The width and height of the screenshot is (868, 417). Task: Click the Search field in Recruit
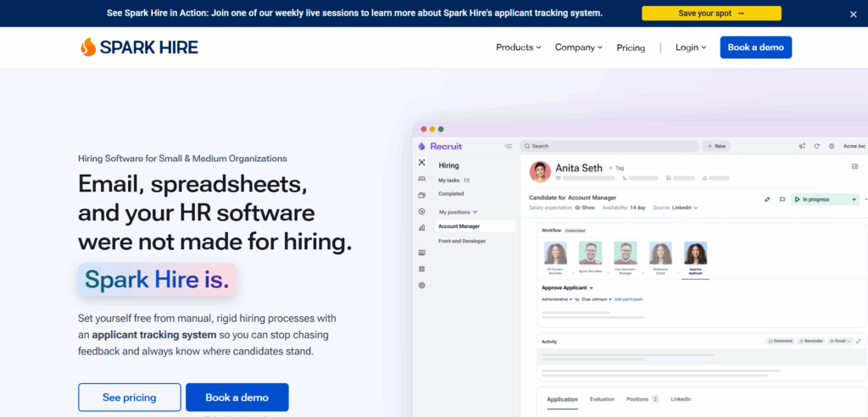point(609,146)
